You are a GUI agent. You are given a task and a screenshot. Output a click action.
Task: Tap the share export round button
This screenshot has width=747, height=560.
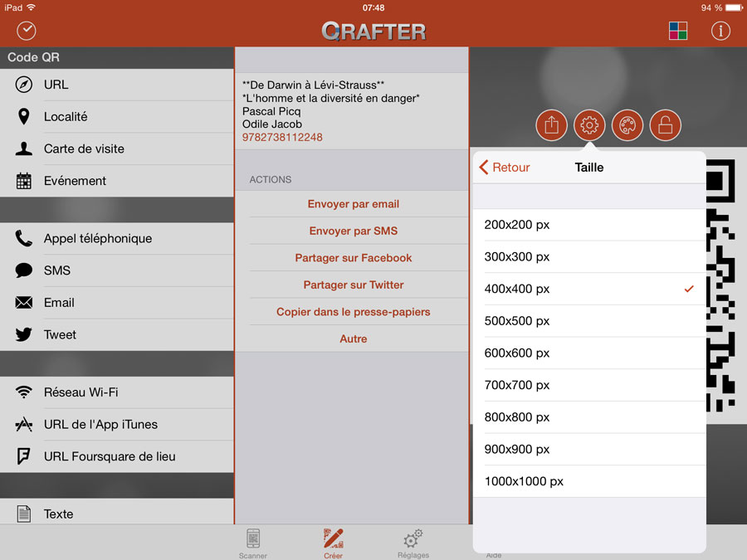click(551, 125)
